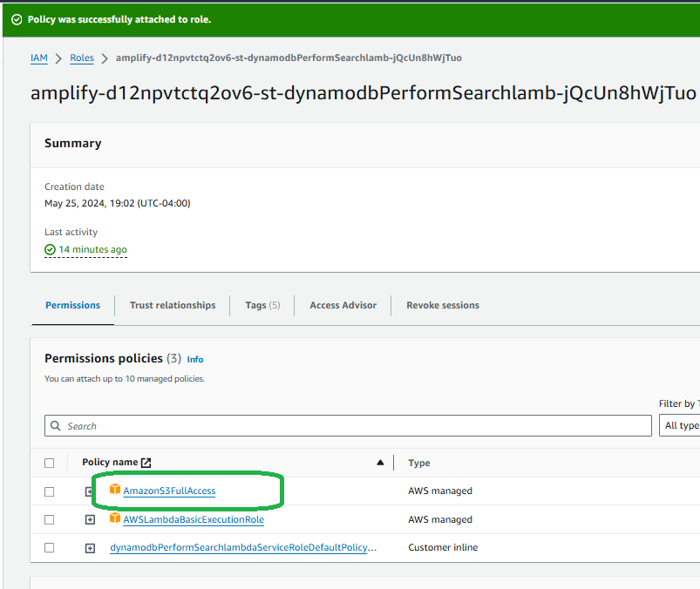Click the AWSLambdaBasicExecutionRole orange box icon
The width and height of the screenshot is (700, 589).
click(115, 518)
